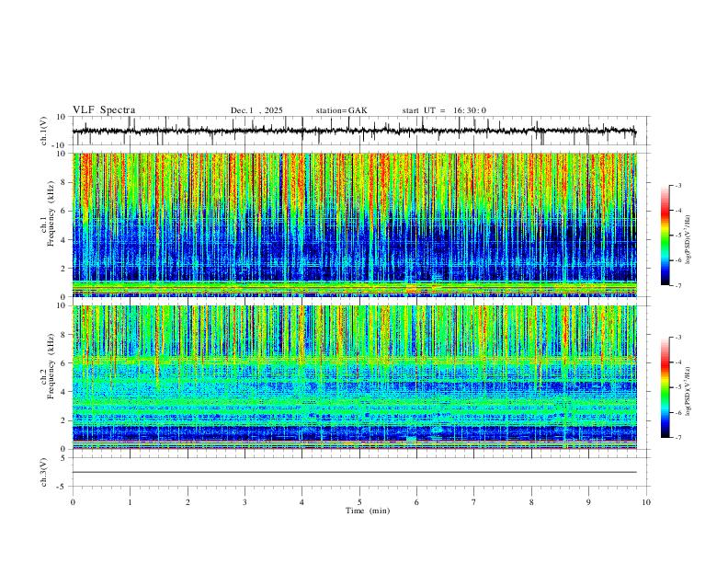728x563 pixels.
Task: Click the "VLF Spectra" title text
Action: [x=104, y=110]
